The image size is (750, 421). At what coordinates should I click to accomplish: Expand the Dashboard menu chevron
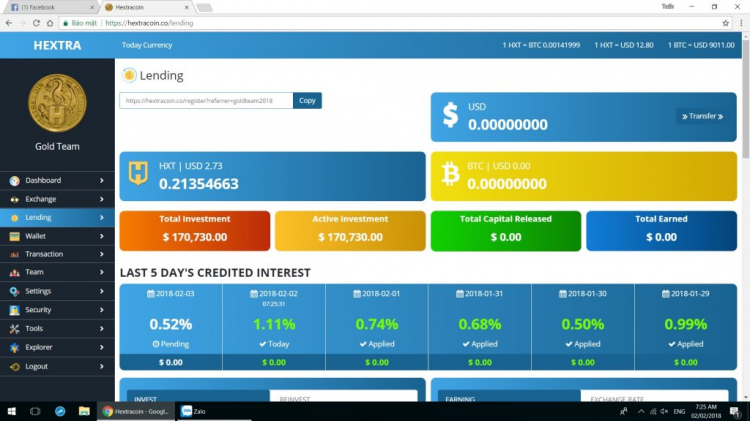[x=102, y=180]
